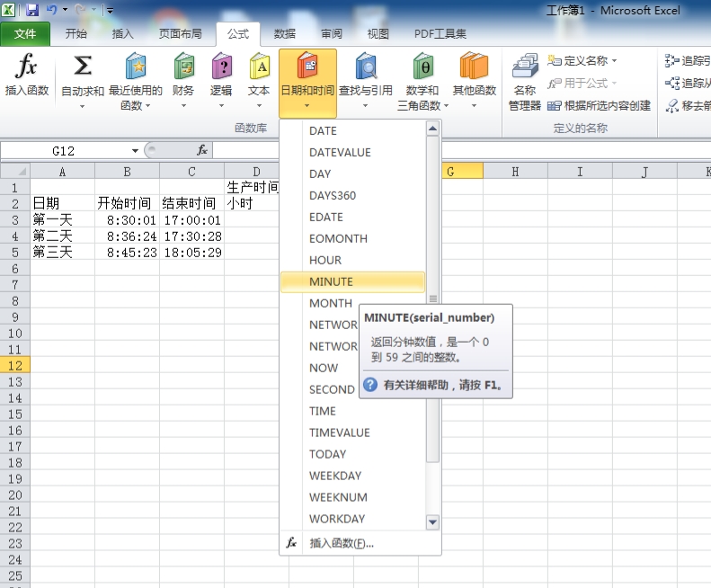Select the HOUR function from list

(x=325, y=260)
